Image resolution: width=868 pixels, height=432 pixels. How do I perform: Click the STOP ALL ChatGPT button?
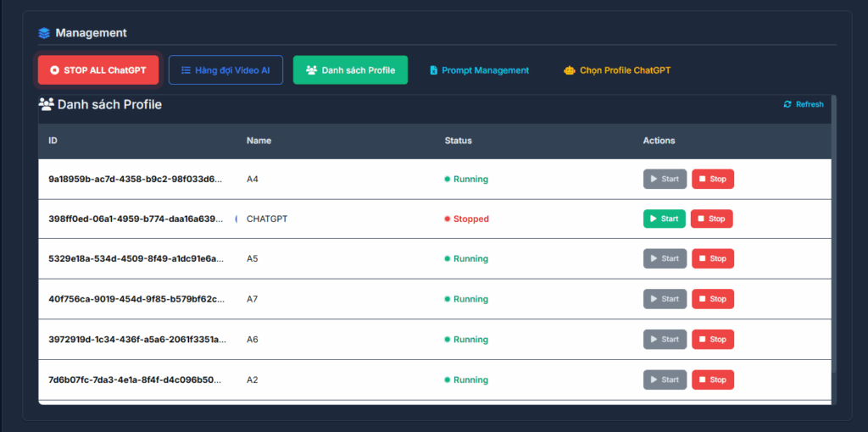coord(98,70)
